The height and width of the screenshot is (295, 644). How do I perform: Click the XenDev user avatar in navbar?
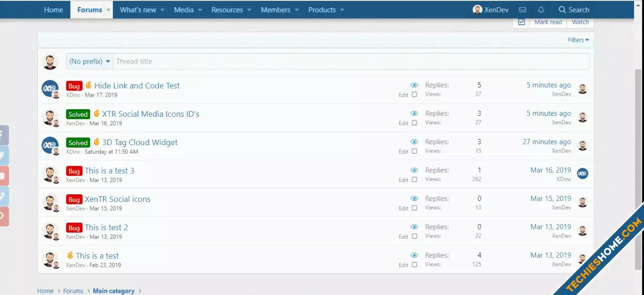pyautogui.click(x=477, y=10)
